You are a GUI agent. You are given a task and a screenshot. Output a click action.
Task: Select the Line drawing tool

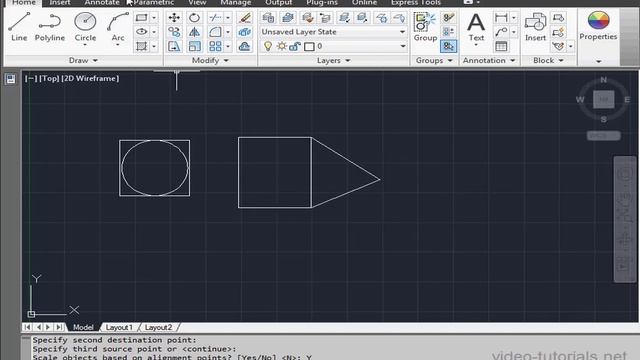(x=19, y=27)
